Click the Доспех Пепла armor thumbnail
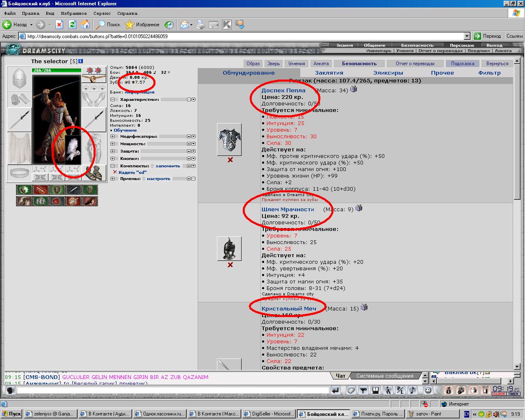Image resolution: width=525 pixels, height=420 pixels. tap(229, 140)
